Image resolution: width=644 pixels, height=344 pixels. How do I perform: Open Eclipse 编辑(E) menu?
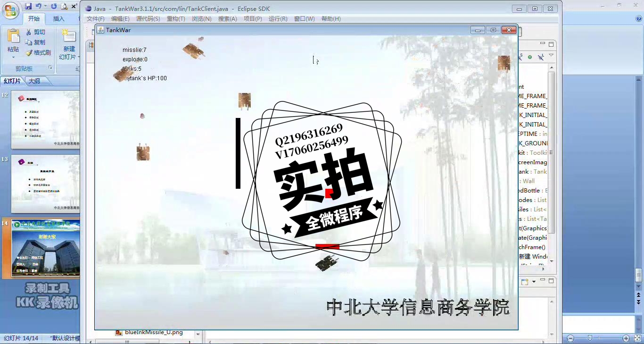coord(120,19)
